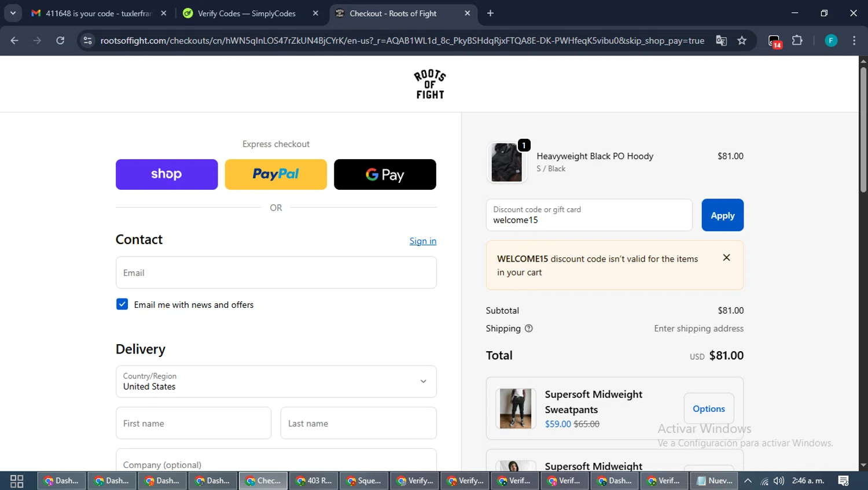Image resolution: width=868 pixels, height=490 pixels.
Task: Open the tab search dropdown arrow
Action: coord(13,13)
